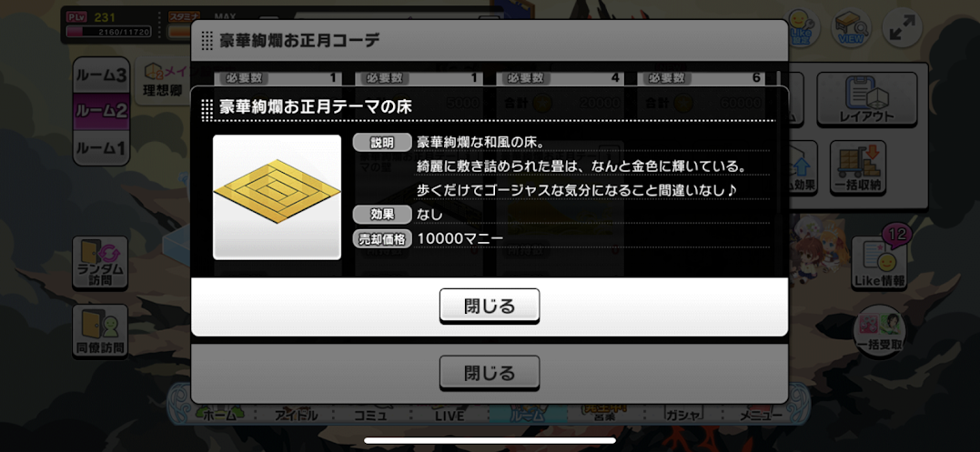Open 同僚訪問 colleague visit icon
The image size is (980, 452).
[100, 331]
